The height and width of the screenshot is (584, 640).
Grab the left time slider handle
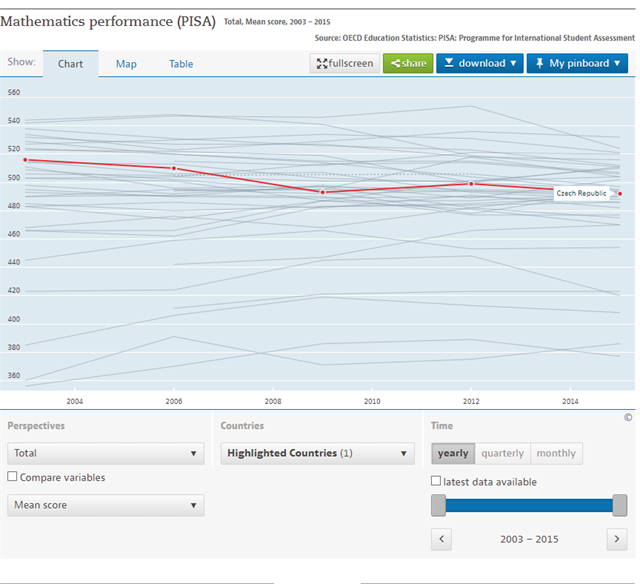click(x=438, y=506)
